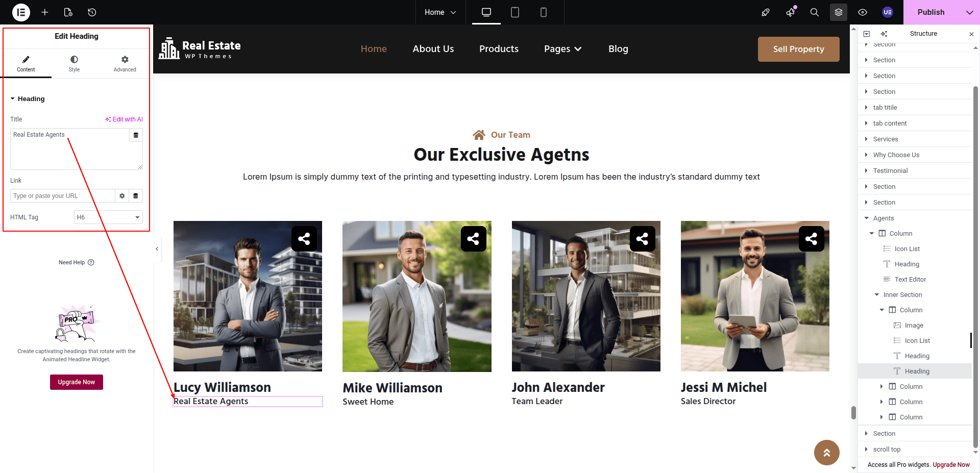Switch to the Style tab
The height and width of the screenshot is (473, 980).
tap(74, 64)
